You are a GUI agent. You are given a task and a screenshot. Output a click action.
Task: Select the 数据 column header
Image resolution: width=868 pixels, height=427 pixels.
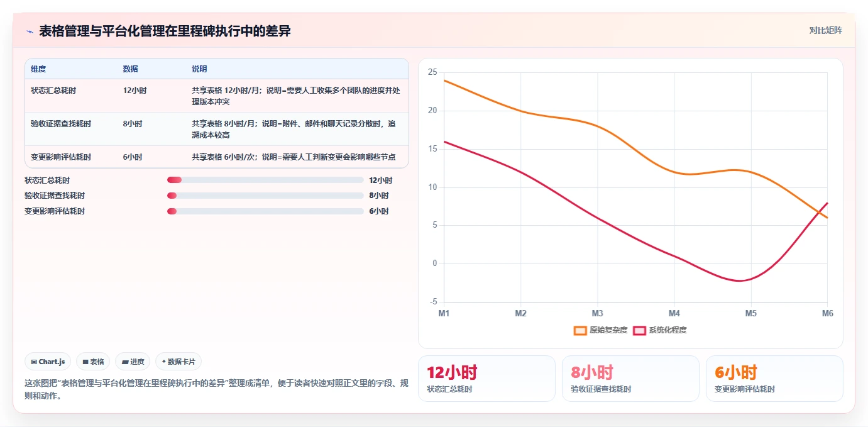pos(131,69)
